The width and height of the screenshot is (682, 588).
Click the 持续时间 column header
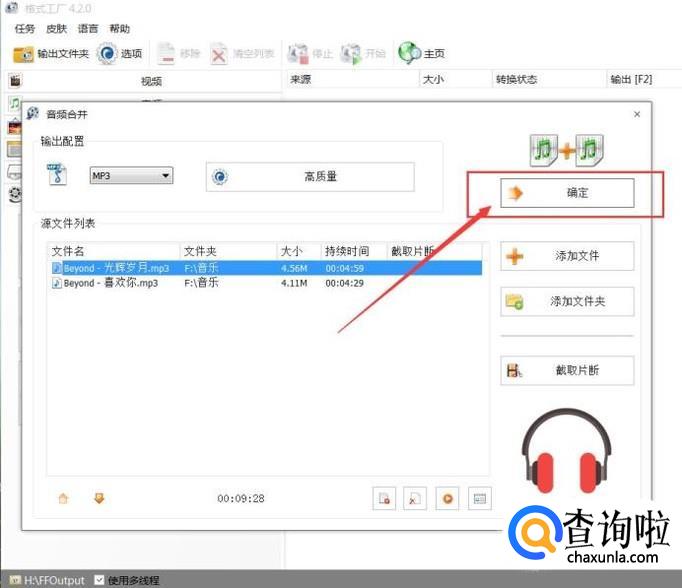(354, 251)
